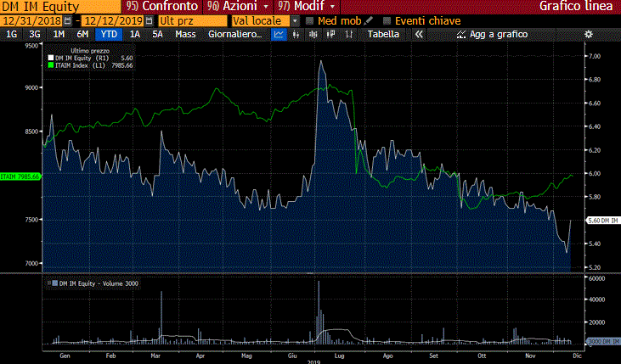621x364 pixels.
Task: Switch to the 6M time range
Action: (x=82, y=34)
